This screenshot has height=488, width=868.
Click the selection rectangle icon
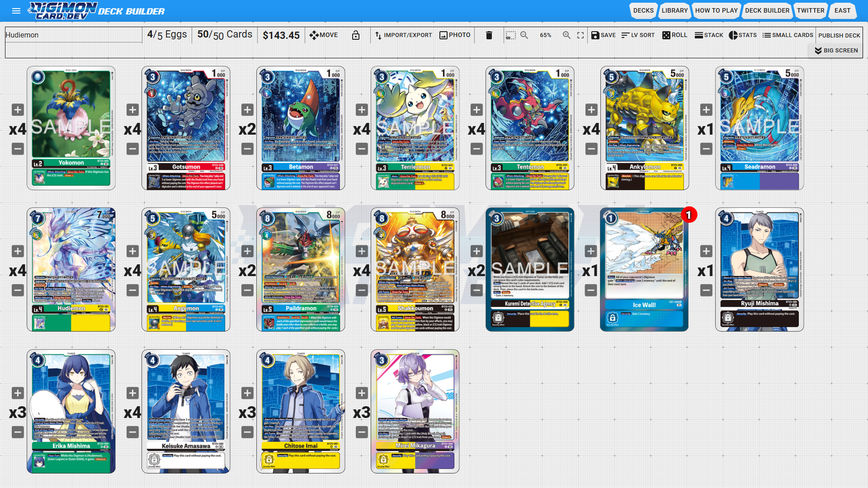tap(510, 35)
